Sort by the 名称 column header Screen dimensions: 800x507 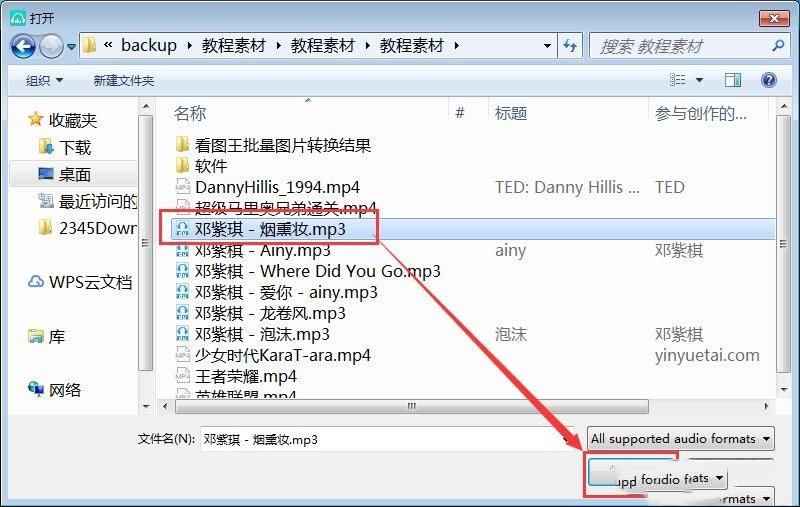tap(190, 113)
